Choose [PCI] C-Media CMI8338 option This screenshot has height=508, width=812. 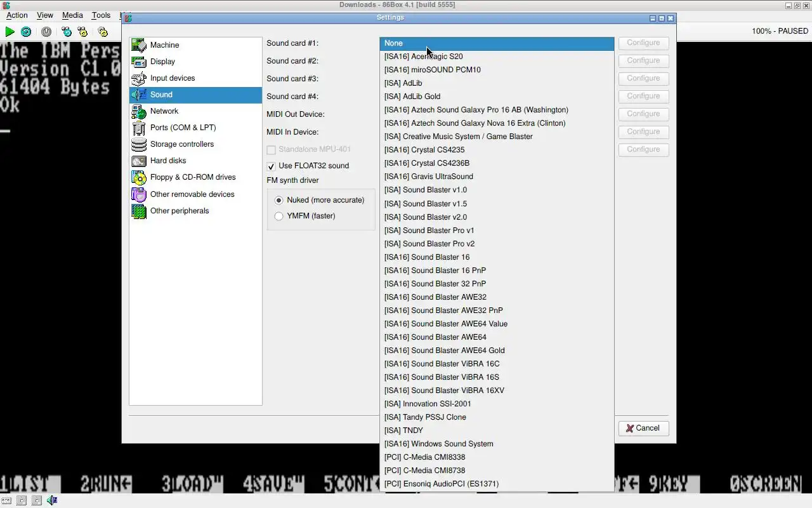click(x=497, y=457)
